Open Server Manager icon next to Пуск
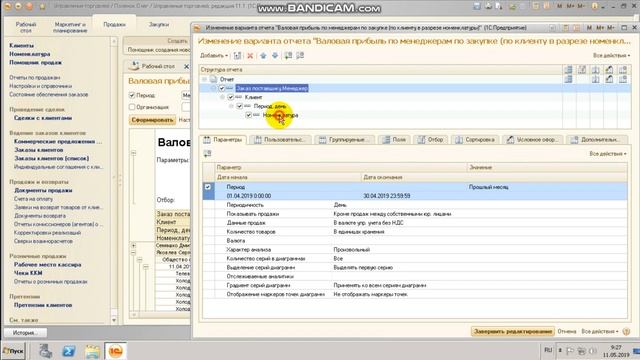Viewport: 640px width, 360px height. click(x=45, y=351)
